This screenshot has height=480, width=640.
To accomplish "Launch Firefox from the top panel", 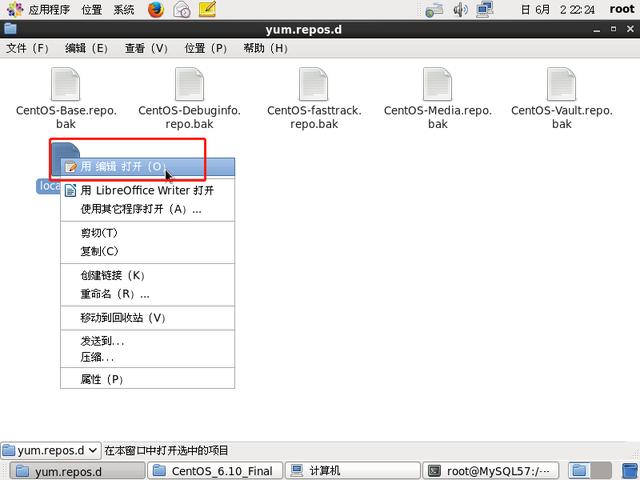I will point(156,9).
